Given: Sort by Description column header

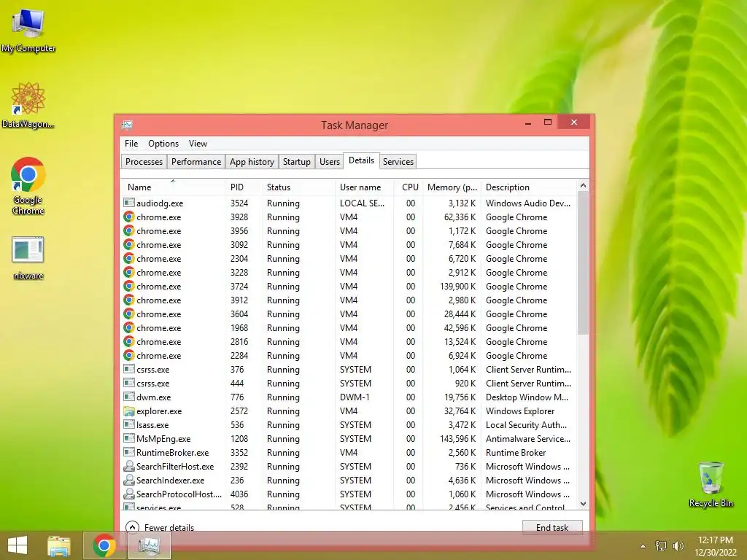Looking at the screenshot, I should tap(529, 187).
